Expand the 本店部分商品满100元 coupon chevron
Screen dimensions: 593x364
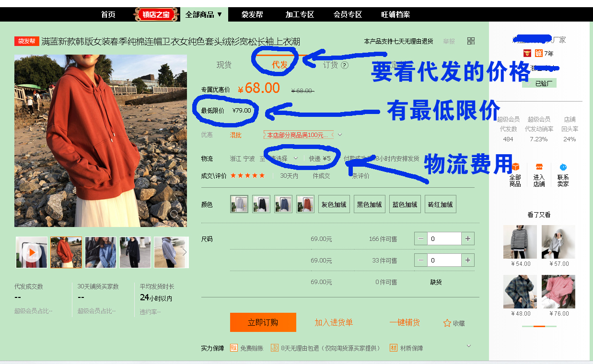click(x=340, y=135)
